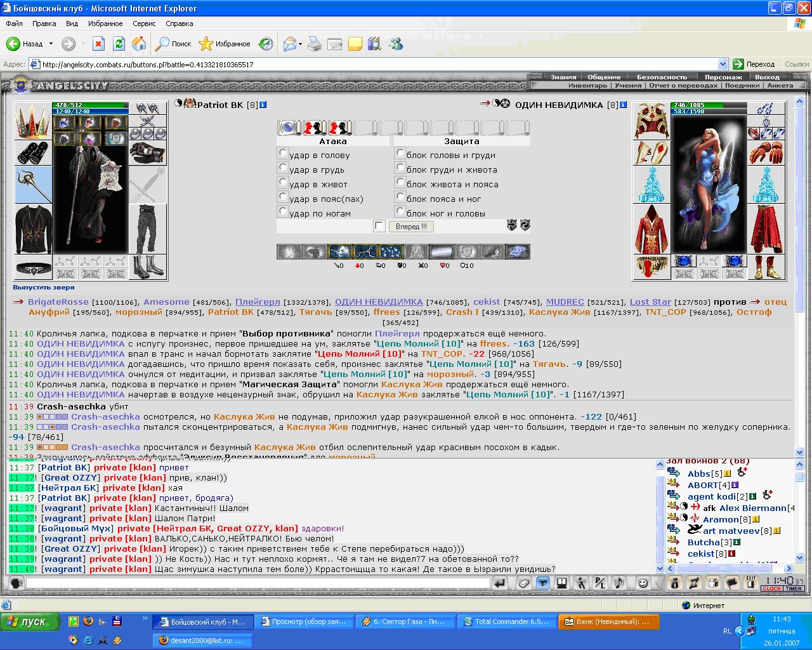The width and height of the screenshot is (812, 650).
Task: Switch to Total Commander taskbar button
Action: (x=506, y=621)
